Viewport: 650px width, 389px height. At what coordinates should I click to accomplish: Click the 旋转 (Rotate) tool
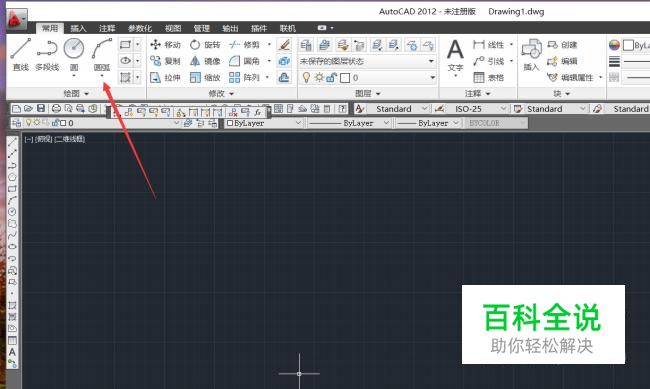205,45
